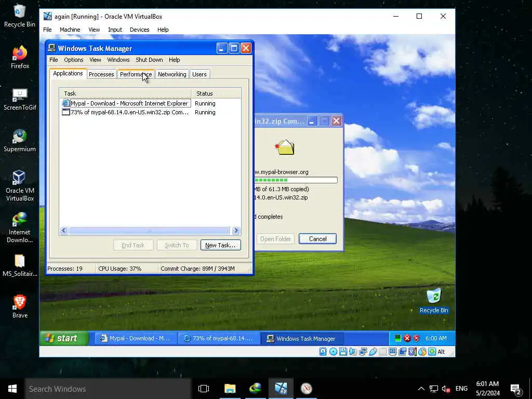
Task: Open the Firefox desktop shortcut
Action: (x=20, y=57)
